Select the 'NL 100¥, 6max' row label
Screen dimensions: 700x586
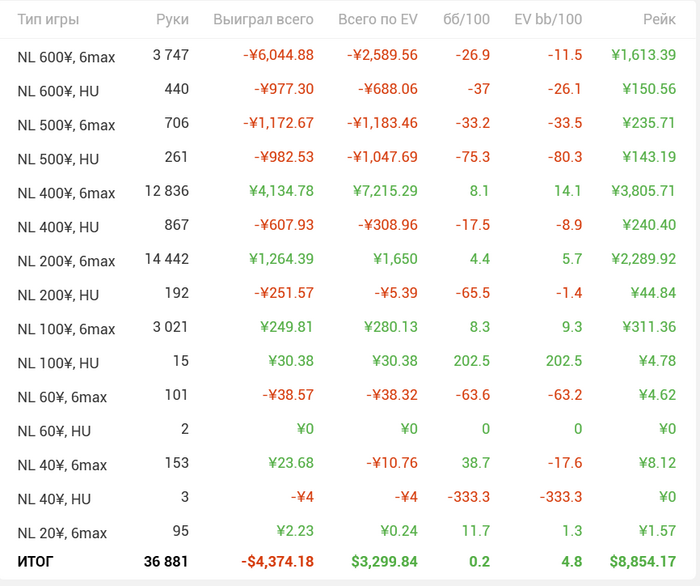coord(66,329)
